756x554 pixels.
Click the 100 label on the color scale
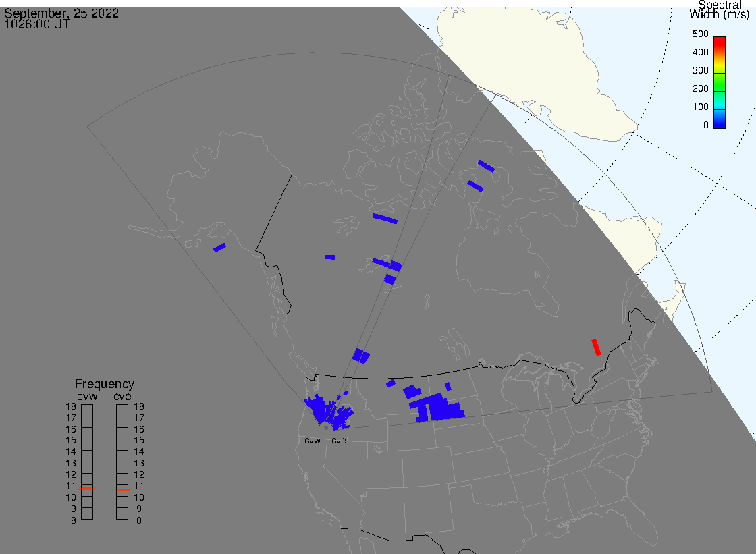(700, 107)
